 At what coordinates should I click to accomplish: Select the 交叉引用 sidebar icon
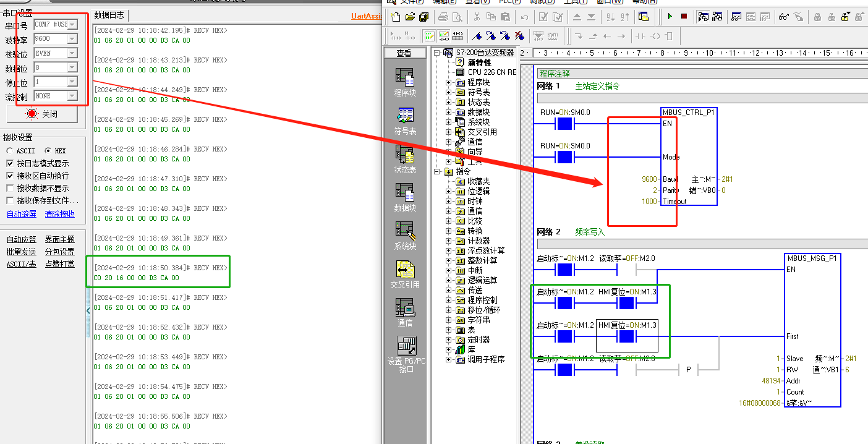tap(405, 270)
